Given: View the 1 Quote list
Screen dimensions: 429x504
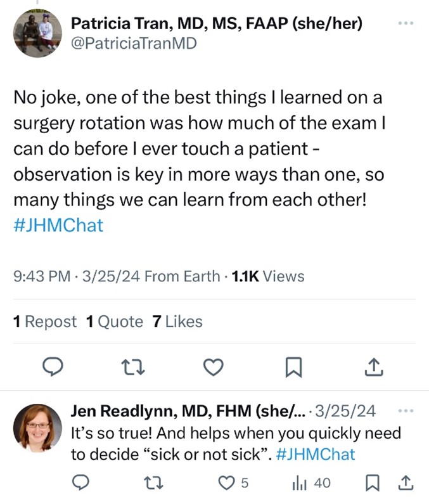Looking at the screenshot, I should click(115, 322).
